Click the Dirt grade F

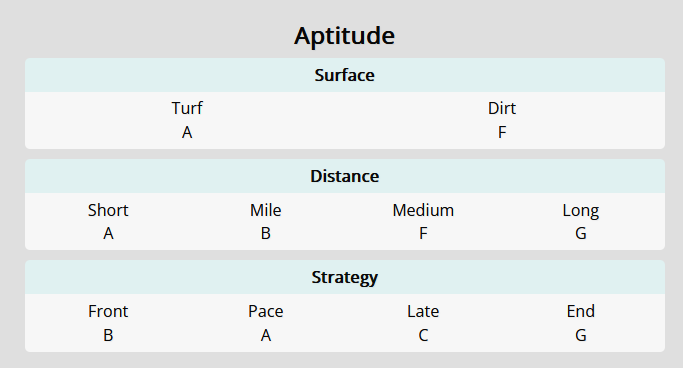coord(502,132)
